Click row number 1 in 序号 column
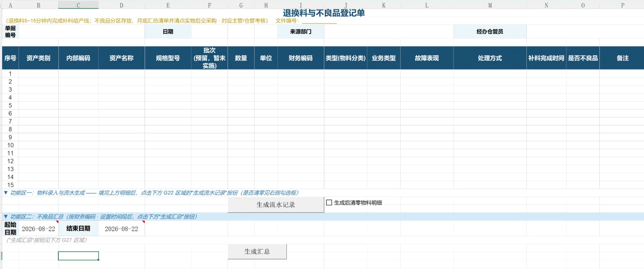644x269 pixels. click(10, 74)
